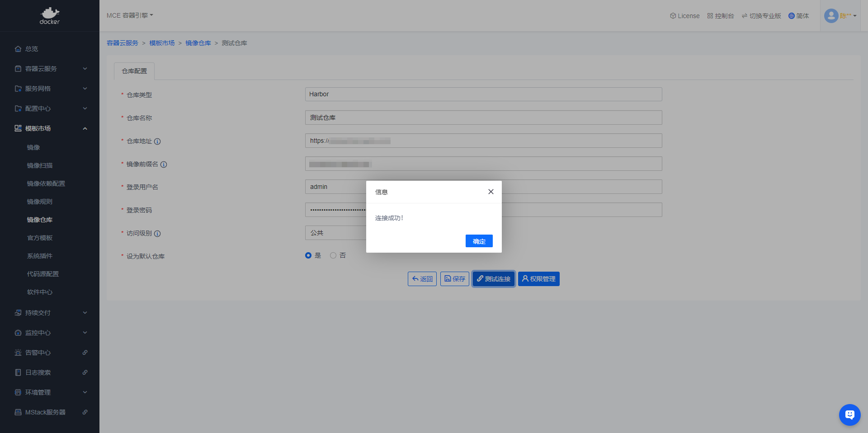The height and width of the screenshot is (433, 868).
Task: Select 否 for default repository
Action: [x=333, y=255]
